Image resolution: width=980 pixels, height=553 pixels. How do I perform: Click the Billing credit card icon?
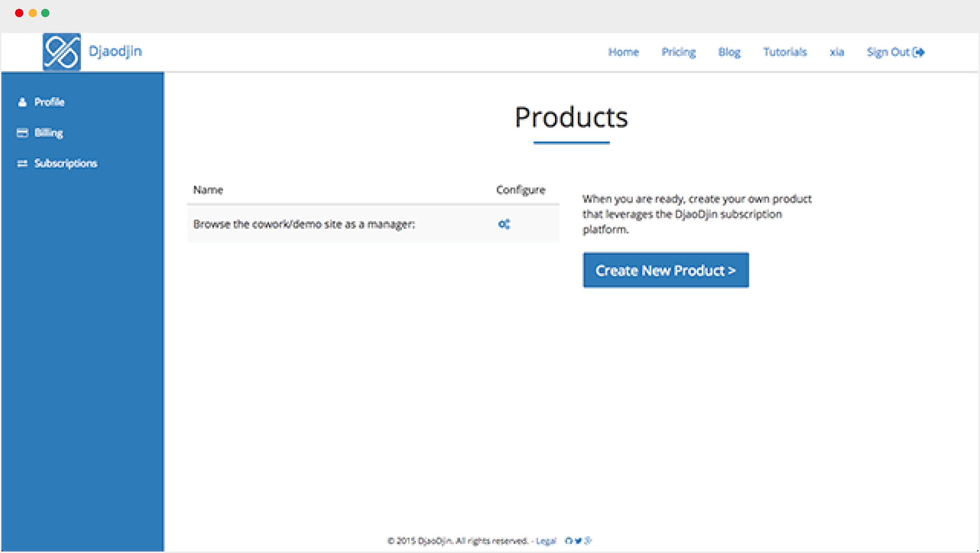coord(22,133)
